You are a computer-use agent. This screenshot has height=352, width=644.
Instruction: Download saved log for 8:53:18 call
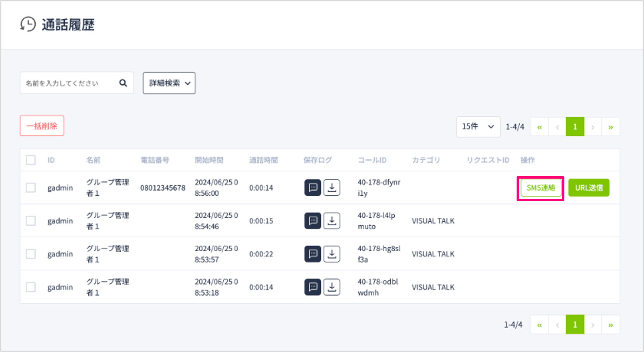click(x=332, y=287)
